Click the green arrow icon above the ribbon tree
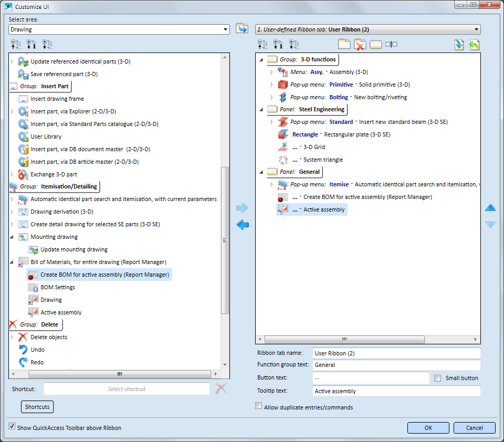The height and width of the screenshot is (442, 504). tap(474, 45)
